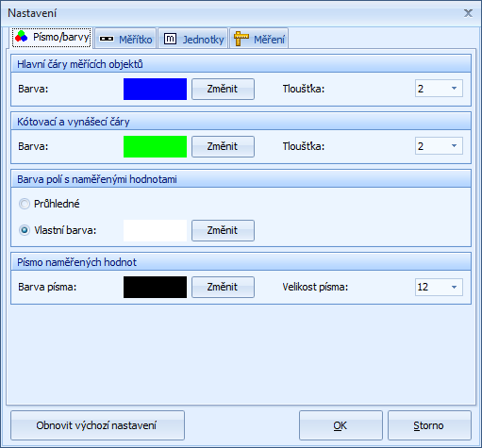Select the Průhledné radio option
482x448 pixels.
pos(25,204)
